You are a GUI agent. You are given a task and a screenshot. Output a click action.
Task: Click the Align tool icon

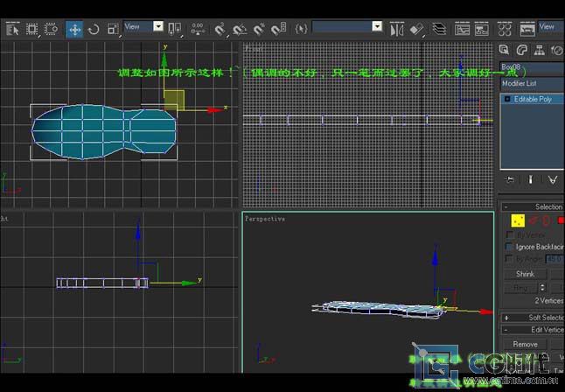tap(417, 29)
